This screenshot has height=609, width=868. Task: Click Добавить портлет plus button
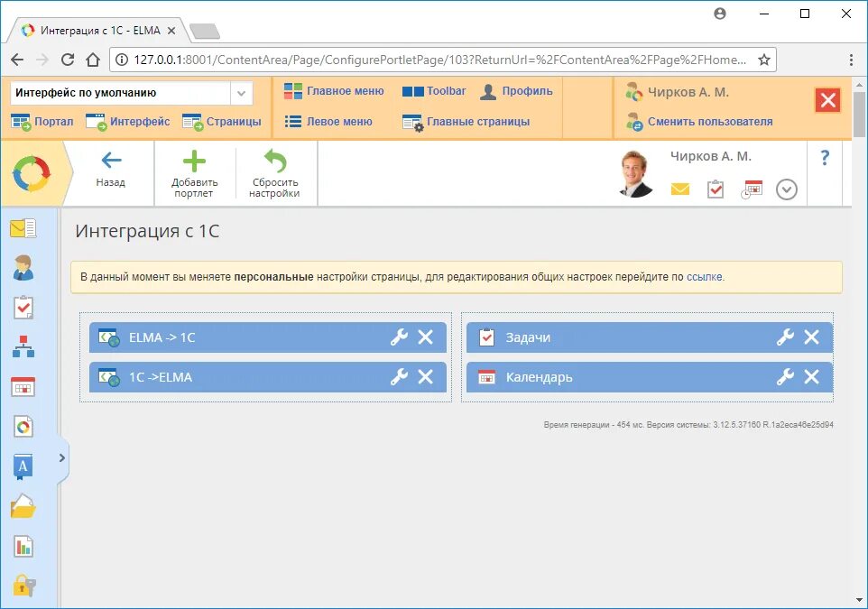[194, 174]
